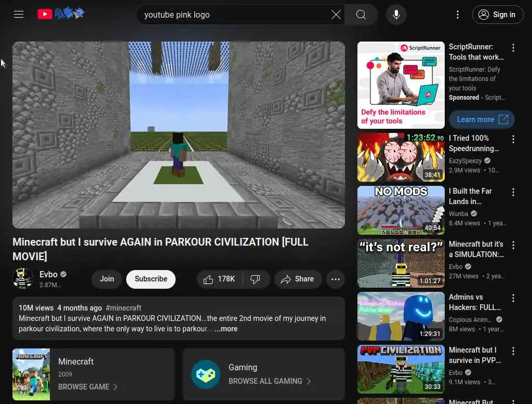Image resolution: width=532 pixels, height=404 pixels.
Task: Open 'Admins vs Hackers' thumbnail
Action: click(401, 316)
